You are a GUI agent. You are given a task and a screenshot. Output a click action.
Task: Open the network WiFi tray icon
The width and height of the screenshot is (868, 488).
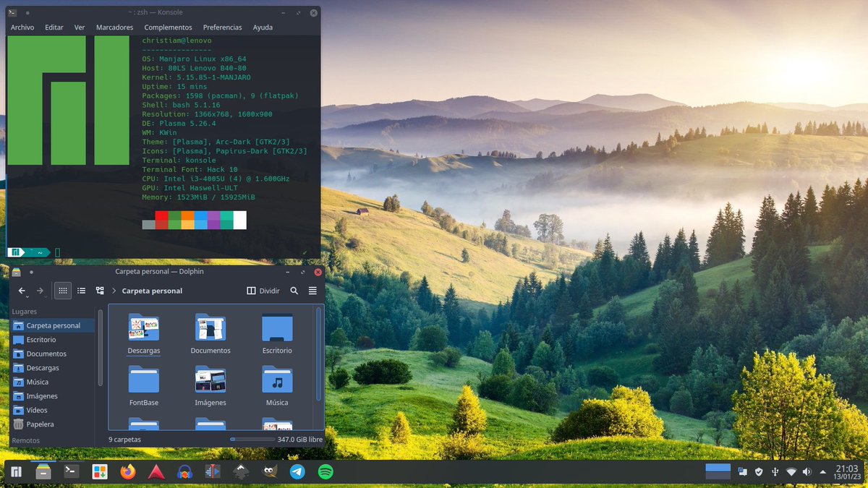791,471
